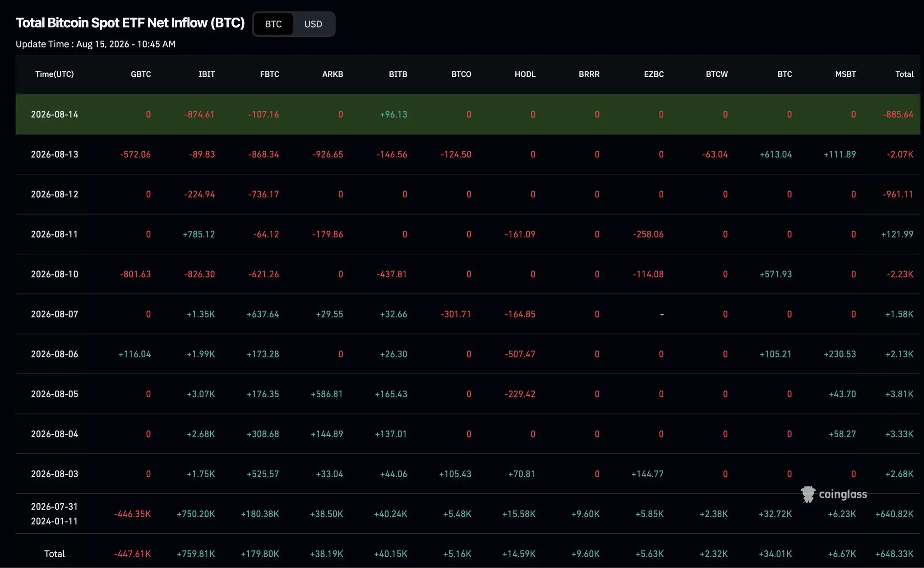Click the HODL column header

point(525,74)
